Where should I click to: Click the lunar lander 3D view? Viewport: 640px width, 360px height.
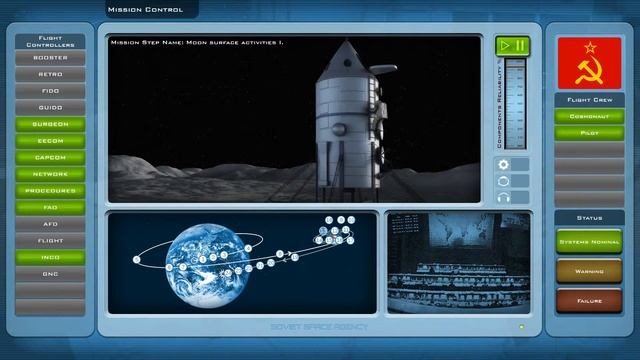point(294,119)
